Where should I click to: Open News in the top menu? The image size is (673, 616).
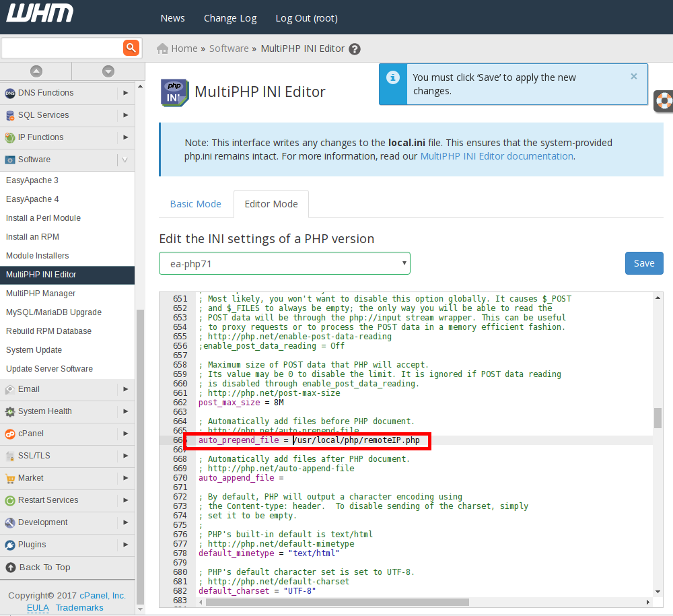click(x=172, y=18)
